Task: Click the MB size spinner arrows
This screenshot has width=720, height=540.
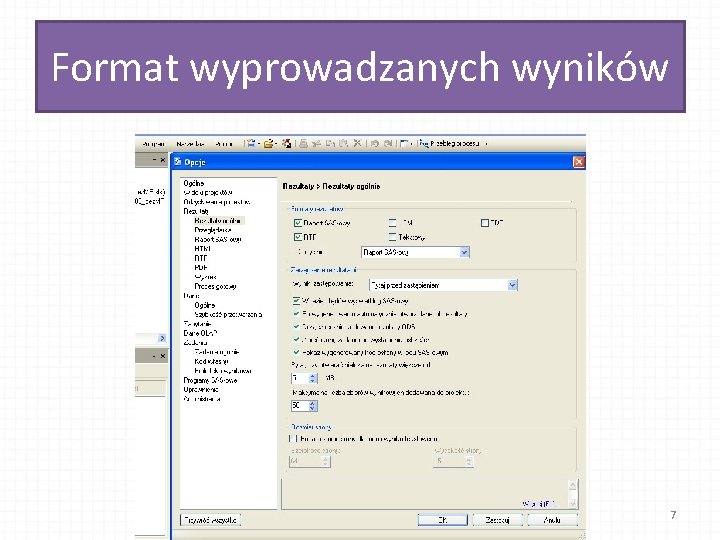Action: (x=313, y=378)
